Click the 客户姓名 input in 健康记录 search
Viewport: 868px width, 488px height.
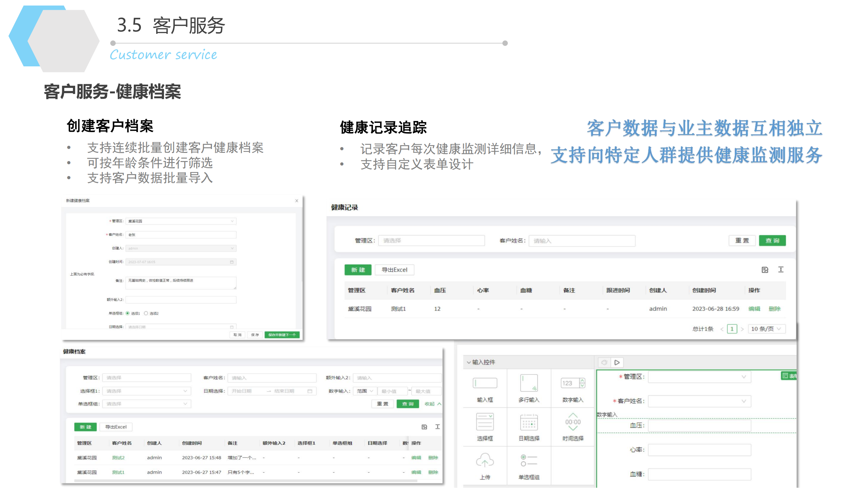coord(582,241)
